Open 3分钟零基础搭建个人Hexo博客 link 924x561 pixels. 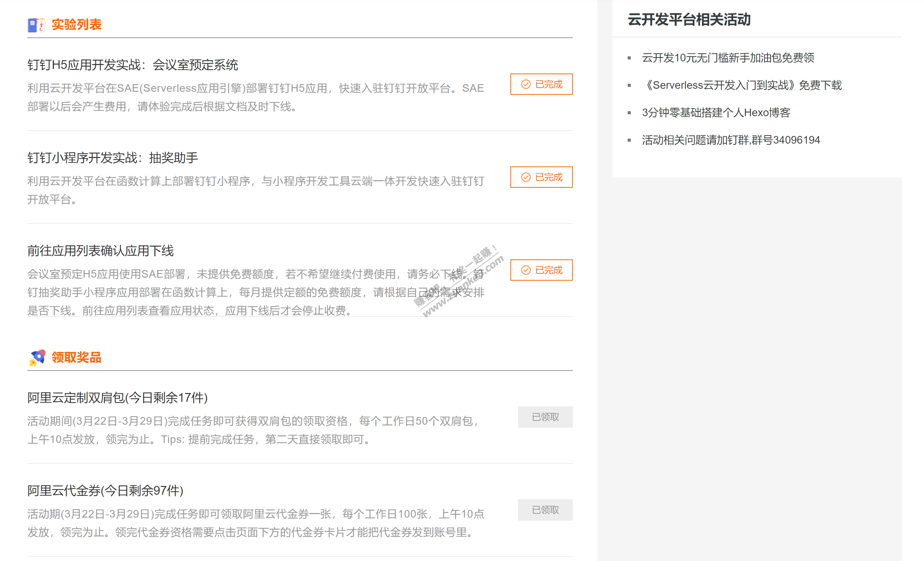click(716, 113)
